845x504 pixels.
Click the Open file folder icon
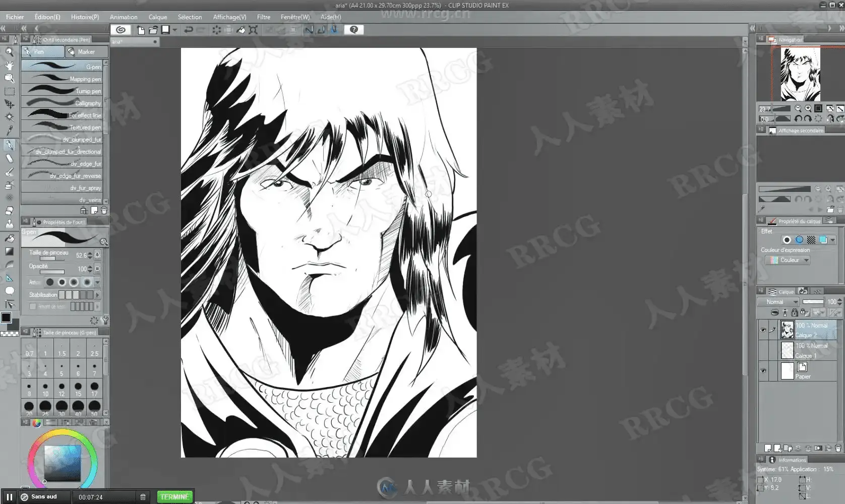(153, 30)
